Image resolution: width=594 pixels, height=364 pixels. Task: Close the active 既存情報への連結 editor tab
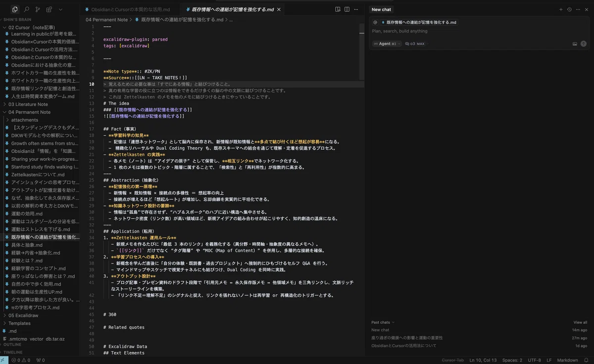[x=279, y=9]
